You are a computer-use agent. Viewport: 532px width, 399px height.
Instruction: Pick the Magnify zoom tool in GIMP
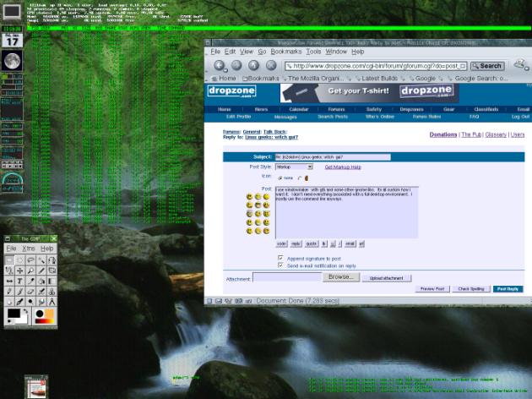(30, 271)
